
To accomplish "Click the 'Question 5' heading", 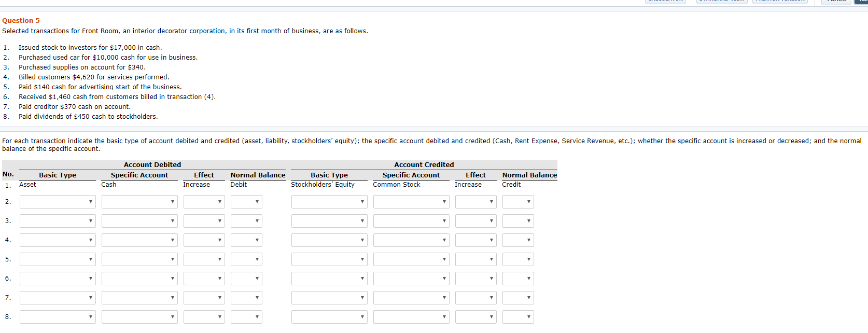I will 21,21.
